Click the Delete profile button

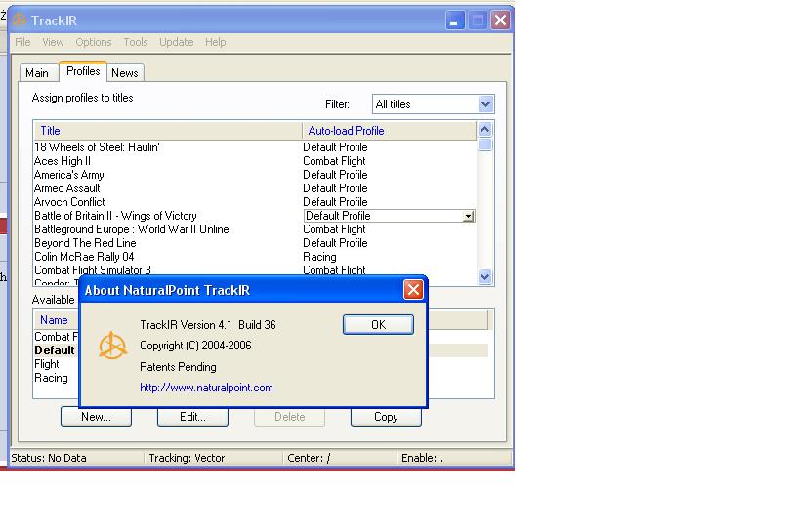point(289,417)
